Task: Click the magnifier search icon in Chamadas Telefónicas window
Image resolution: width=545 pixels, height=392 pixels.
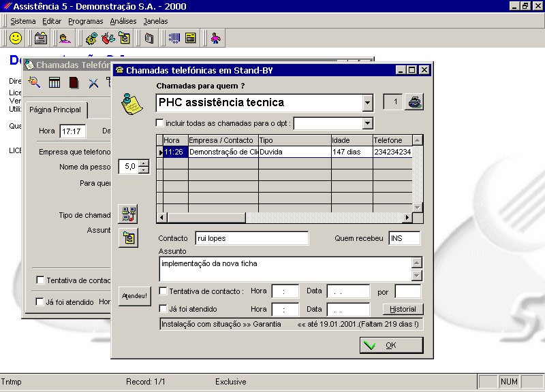Action: click(x=34, y=82)
